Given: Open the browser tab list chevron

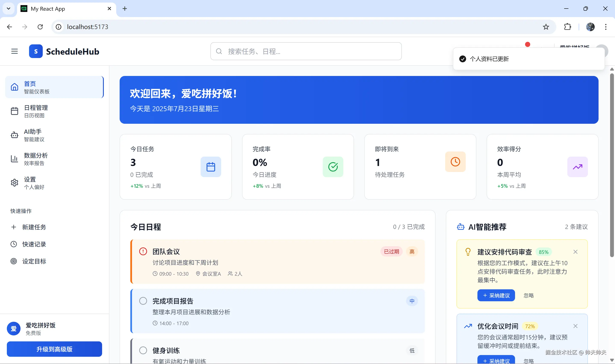Looking at the screenshot, I should coord(8,9).
